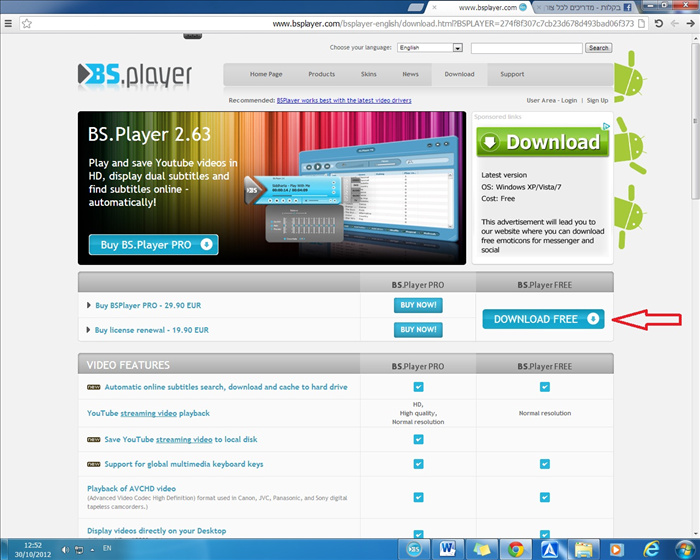
Task: Click the browser address bar URL
Action: click(x=453, y=24)
